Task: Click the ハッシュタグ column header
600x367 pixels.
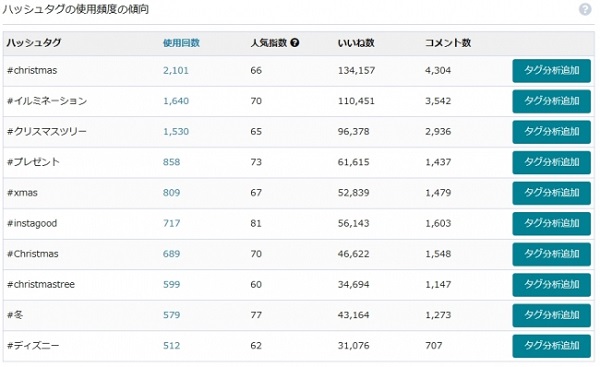Action: click(x=34, y=43)
